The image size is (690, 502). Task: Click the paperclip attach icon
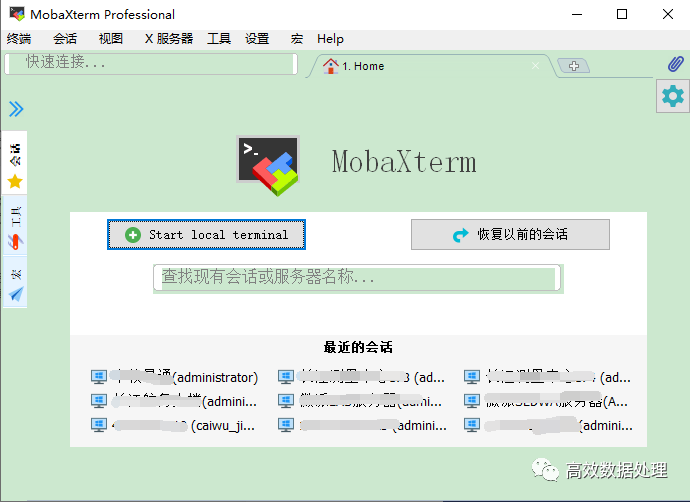point(675,64)
